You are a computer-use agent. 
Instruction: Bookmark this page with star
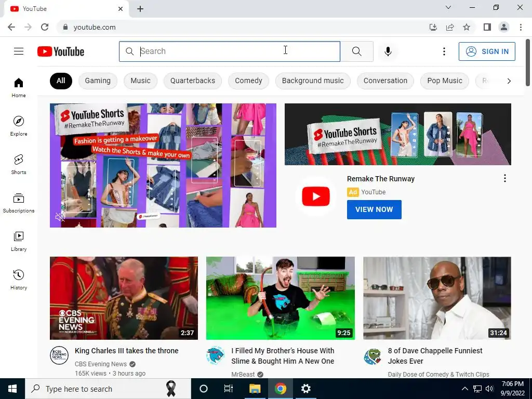pos(467,27)
